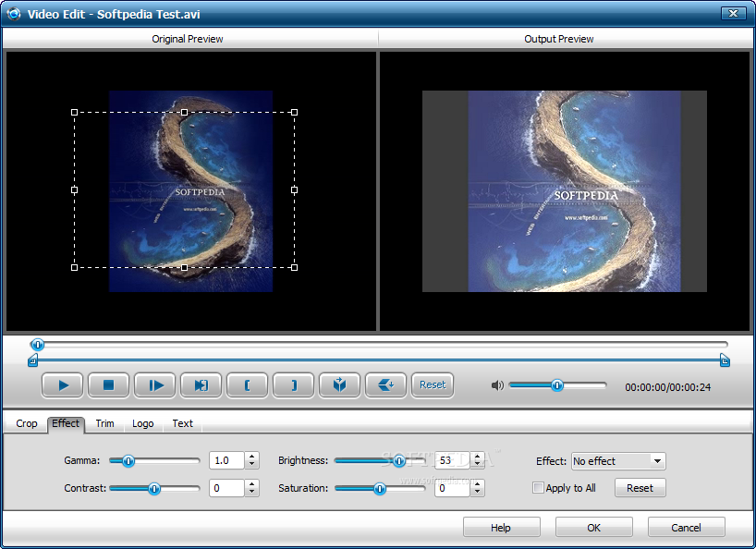Click the Saturation slider thumb
The width and height of the screenshot is (756, 549).
click(380, 489)
